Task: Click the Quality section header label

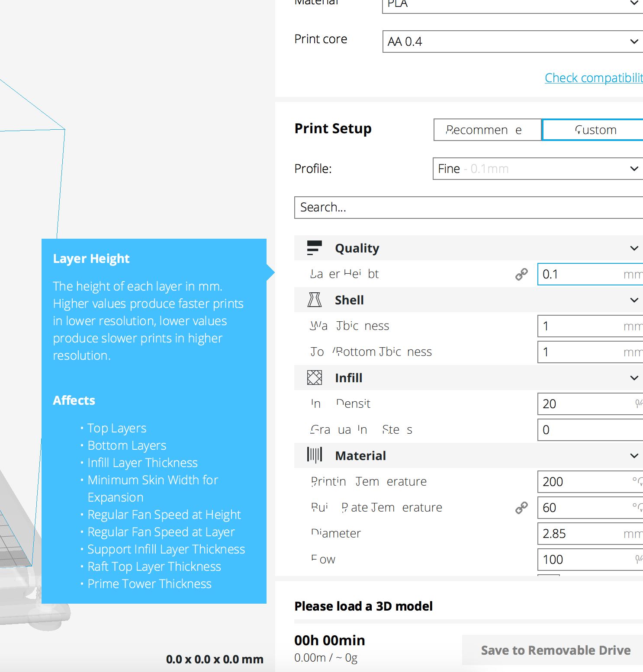Action: (x=357, y=248)
